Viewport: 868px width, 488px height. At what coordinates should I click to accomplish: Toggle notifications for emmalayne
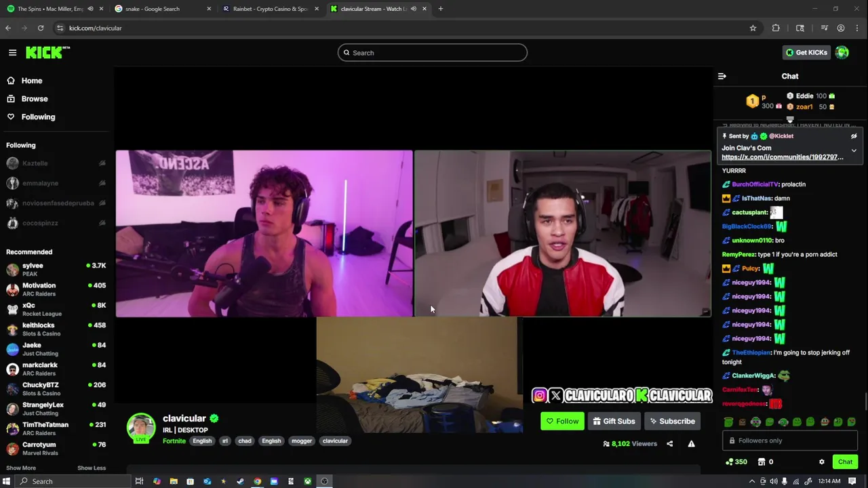(x=102, y=183)
